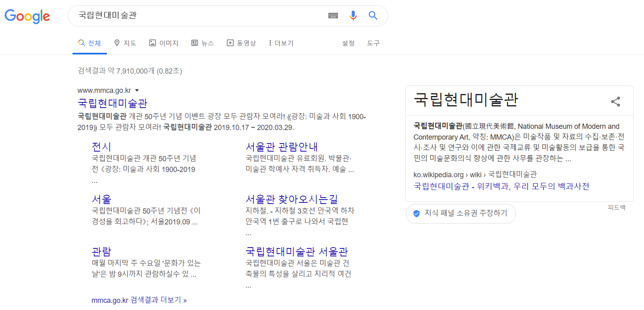Open the 국립현대미술관 main result title

(x=113, y=103)
